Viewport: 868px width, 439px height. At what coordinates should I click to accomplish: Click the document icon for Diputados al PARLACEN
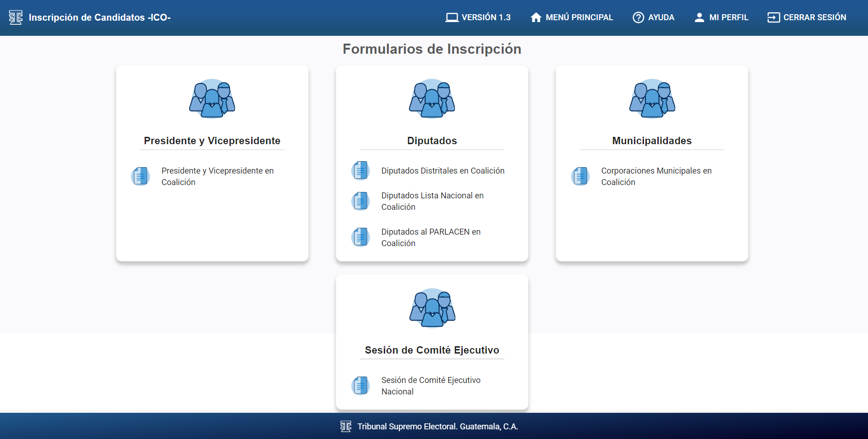360,237
